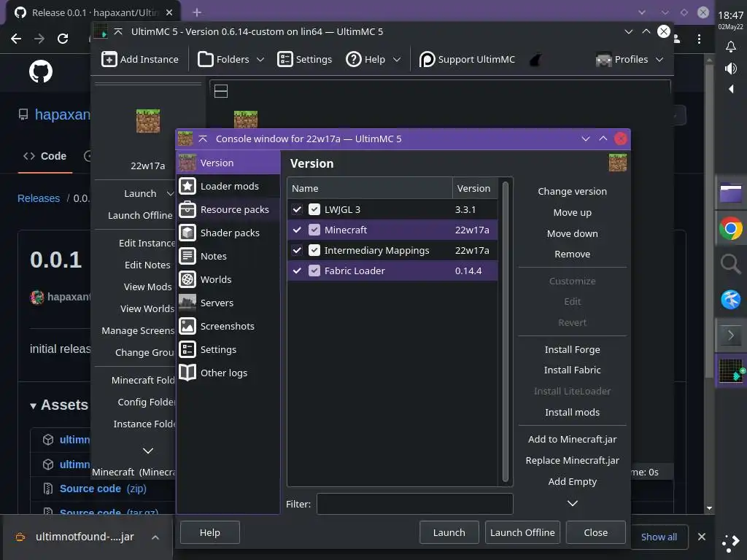Click the Settings icon in UltimMC toolbar
The height and width of the screenshot is (560, 747).
pos(285,60)
